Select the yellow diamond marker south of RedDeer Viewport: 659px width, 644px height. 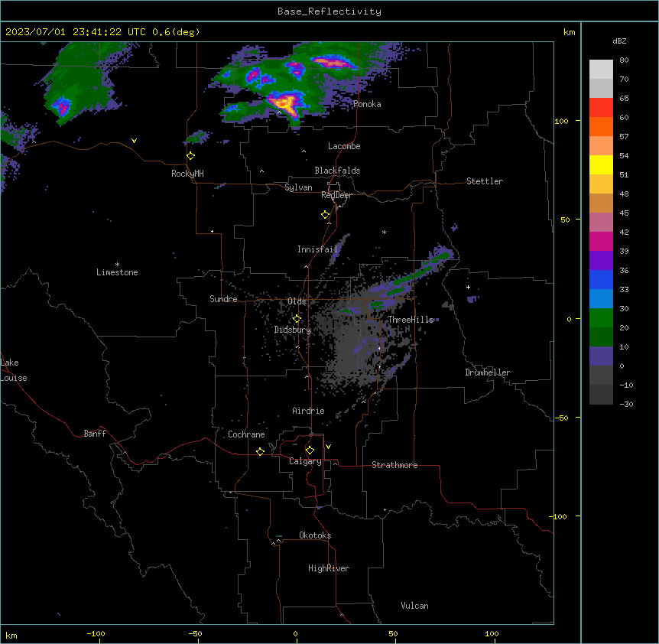pyautogui.click(x=326, y=215)
